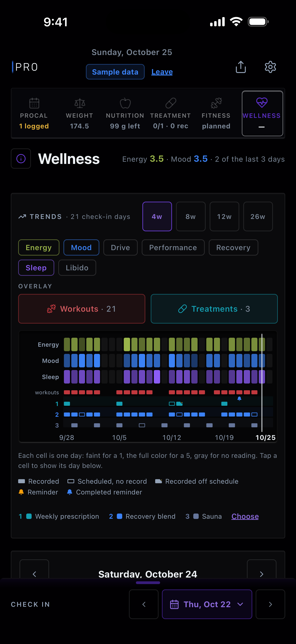Select the Fitness tab
Image resolution: width=296 pixels, height=644 pixels.
[216, 113]
